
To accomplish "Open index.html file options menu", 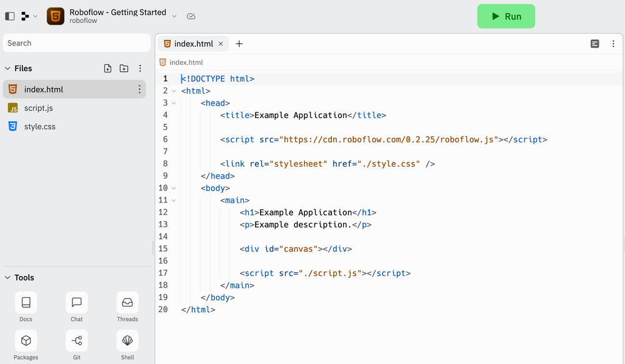I will coord(139,89).
